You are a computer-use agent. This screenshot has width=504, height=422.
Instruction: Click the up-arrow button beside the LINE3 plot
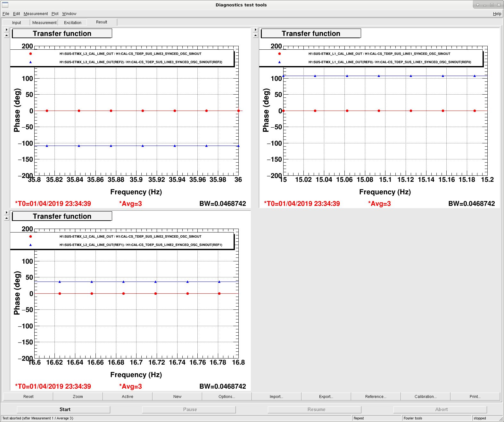pyautogui.click(x=6, y=35)
